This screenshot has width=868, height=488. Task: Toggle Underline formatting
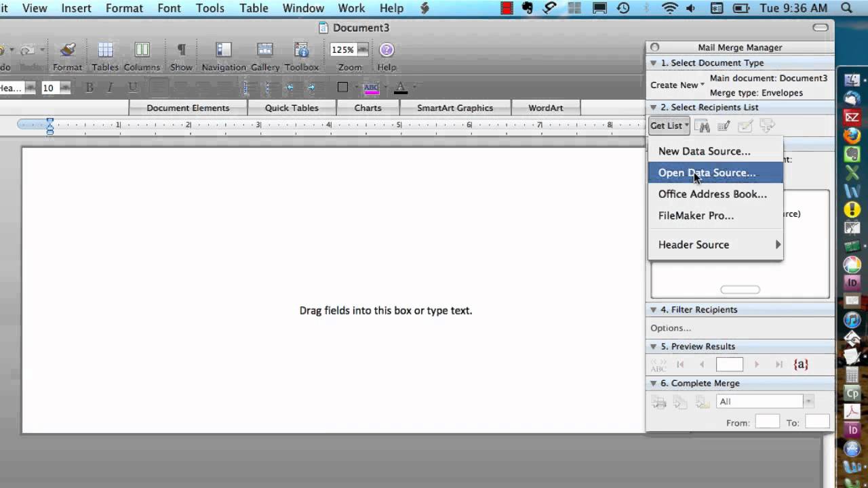pos(132,87)
